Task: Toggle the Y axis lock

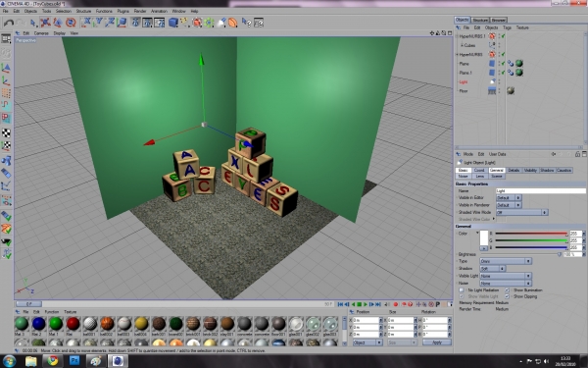Action: [98, 23]
